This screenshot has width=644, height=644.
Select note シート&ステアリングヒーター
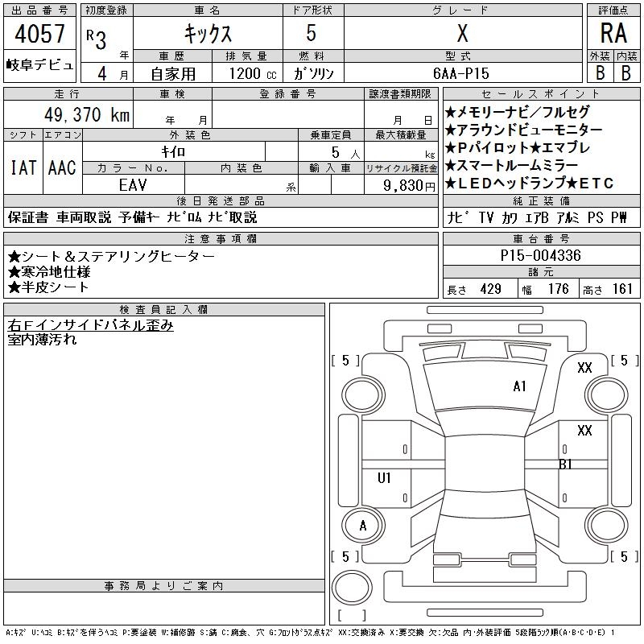click(111, 256)
